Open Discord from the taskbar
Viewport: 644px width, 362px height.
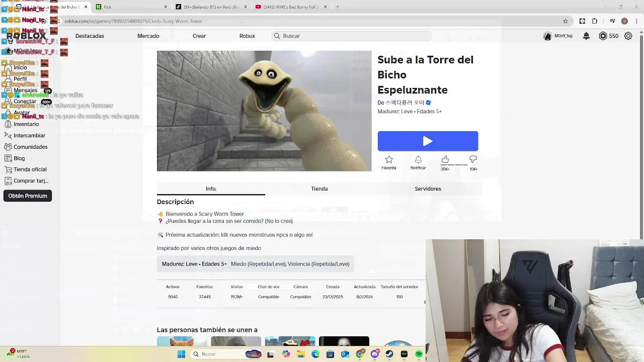[374, 354]
